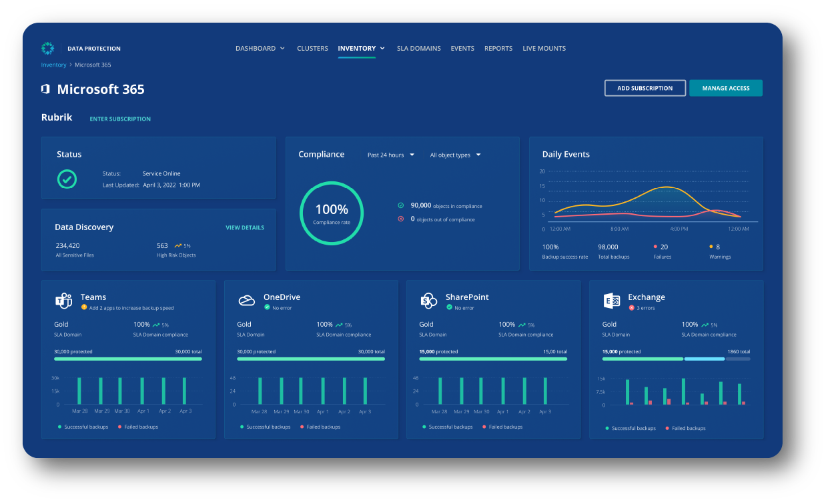
Task: Open the All object types dropdown
Action: tap(456, 155)
